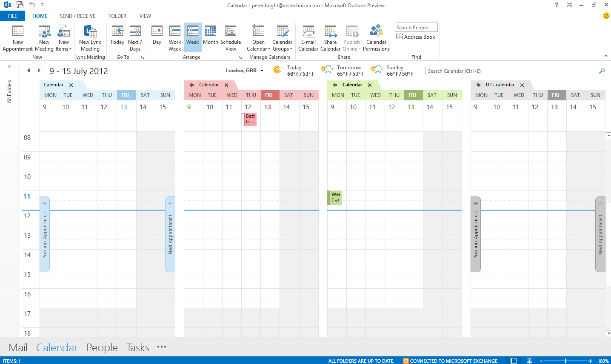Screen dimensions: 611x364
Task: Undo last action in quick access
Action: click(x=32, y=5)
